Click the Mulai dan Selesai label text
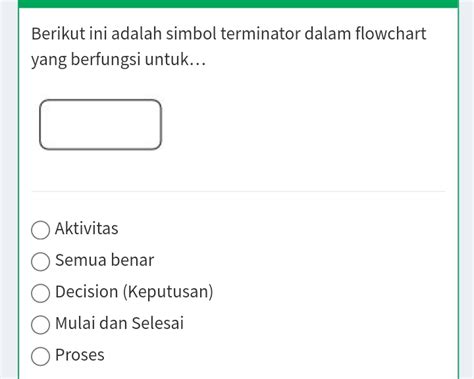Screen dimensions: 474x379 (x=119, y=323)
